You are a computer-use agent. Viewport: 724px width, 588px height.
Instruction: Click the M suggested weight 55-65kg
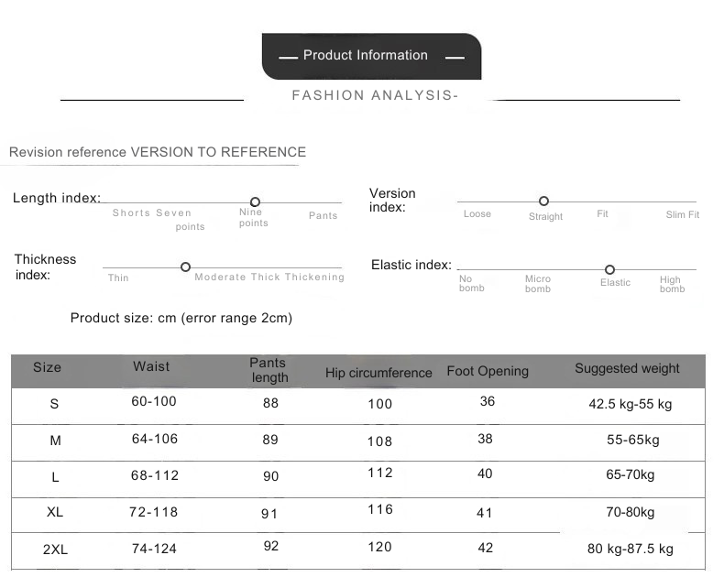[632, 440]
